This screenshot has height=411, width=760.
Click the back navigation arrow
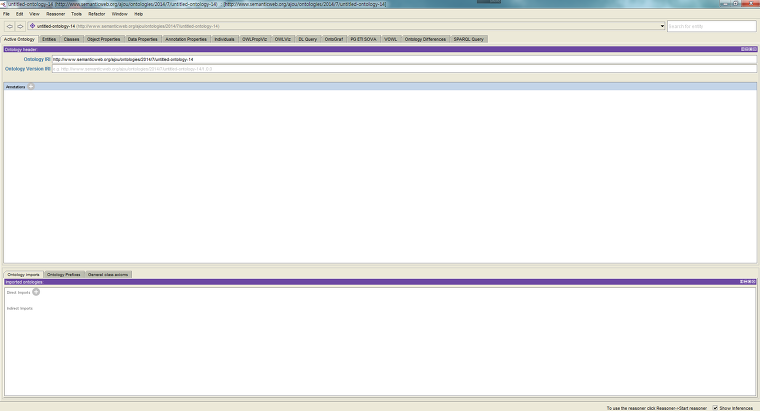[x=8, y=26]
